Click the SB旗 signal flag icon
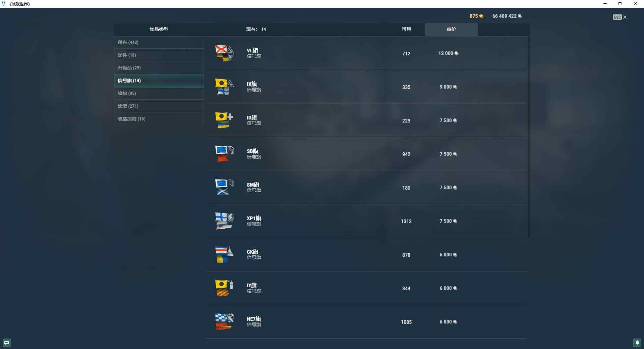 point(224,154)
